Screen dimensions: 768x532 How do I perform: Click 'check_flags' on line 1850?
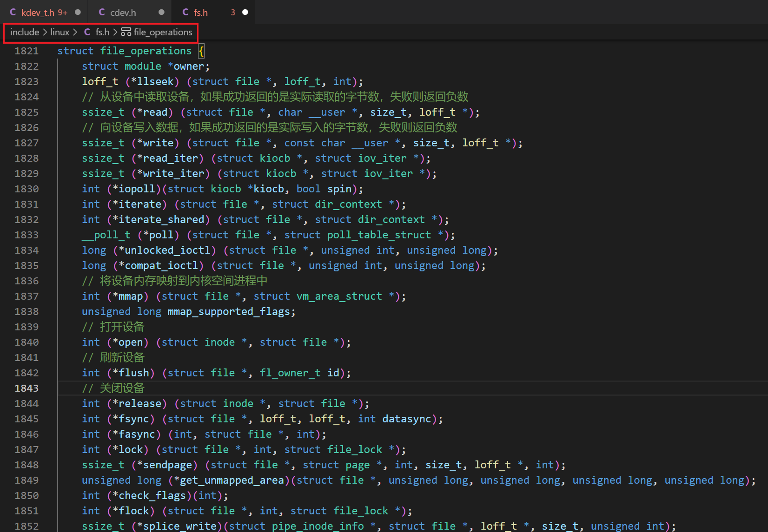[152, 496]
